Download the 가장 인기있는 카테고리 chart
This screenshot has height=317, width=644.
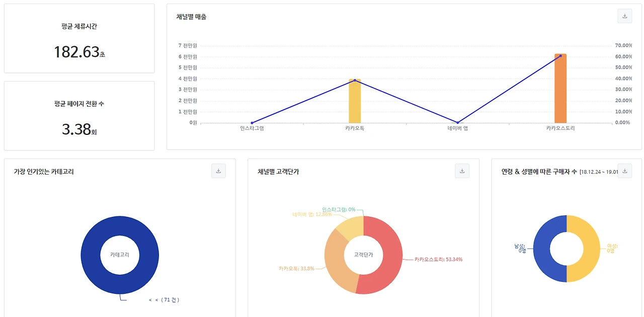pyautogui.click(x=218, y=171)
